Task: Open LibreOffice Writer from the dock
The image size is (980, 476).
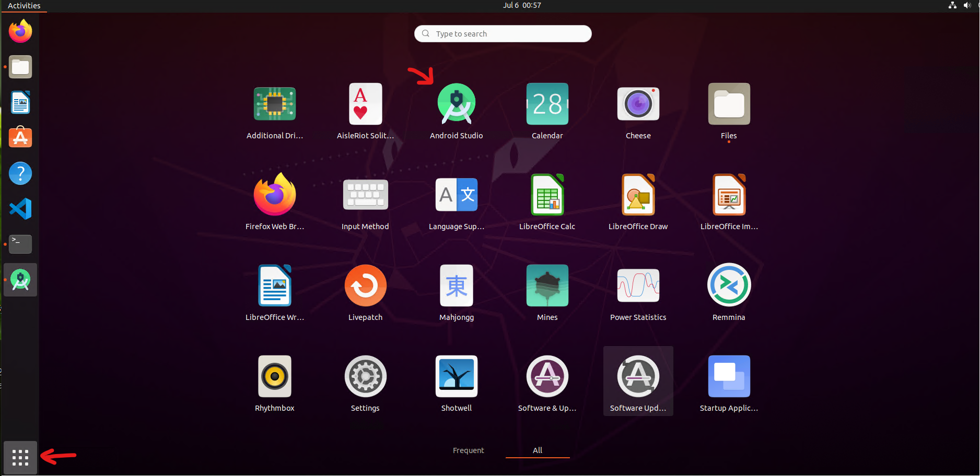Action: (20, 102)
